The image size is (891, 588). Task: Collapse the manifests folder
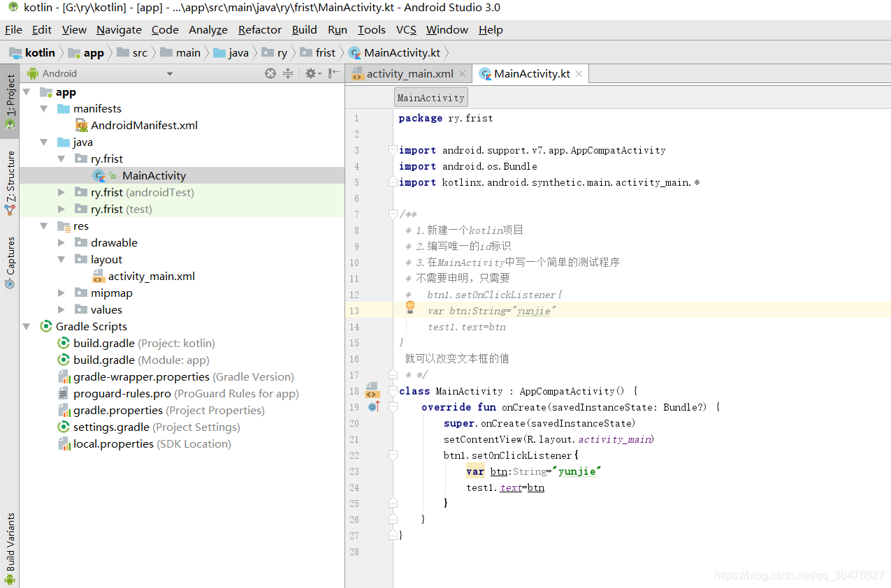44,109
